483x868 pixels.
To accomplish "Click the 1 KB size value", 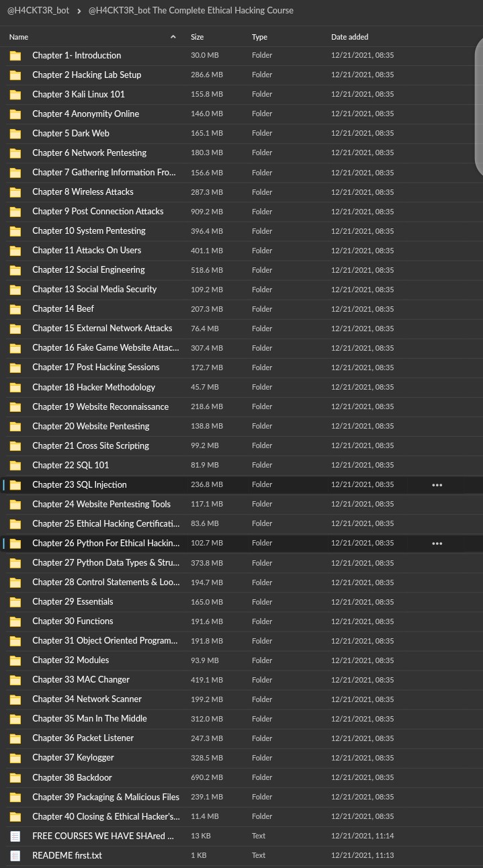I will coord(198,856).
